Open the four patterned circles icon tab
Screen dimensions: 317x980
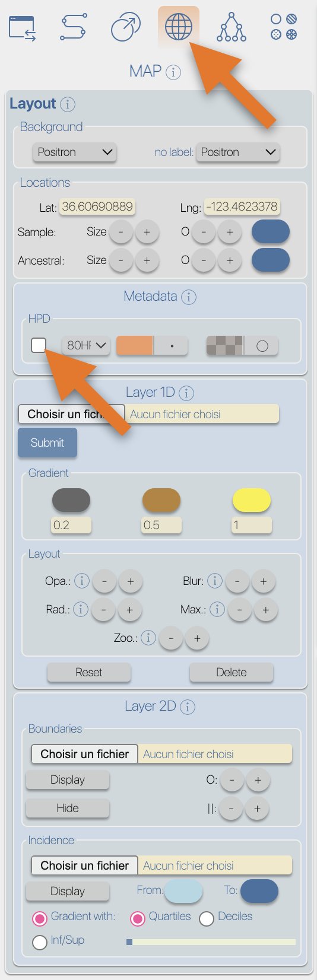click(x=283, y=27)
